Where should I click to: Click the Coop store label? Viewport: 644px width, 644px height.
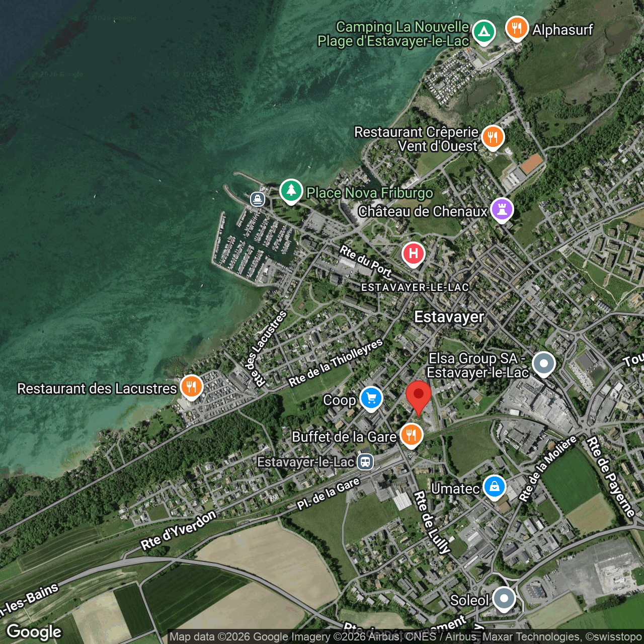pos(339,400)
